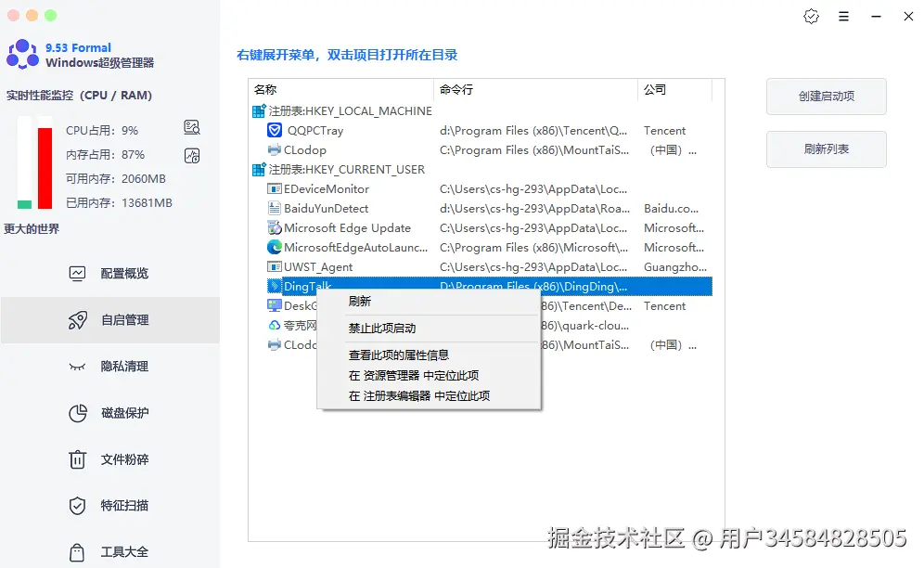Open the memory monitor detail icon
924x568 pixels.
pos(191,156)
